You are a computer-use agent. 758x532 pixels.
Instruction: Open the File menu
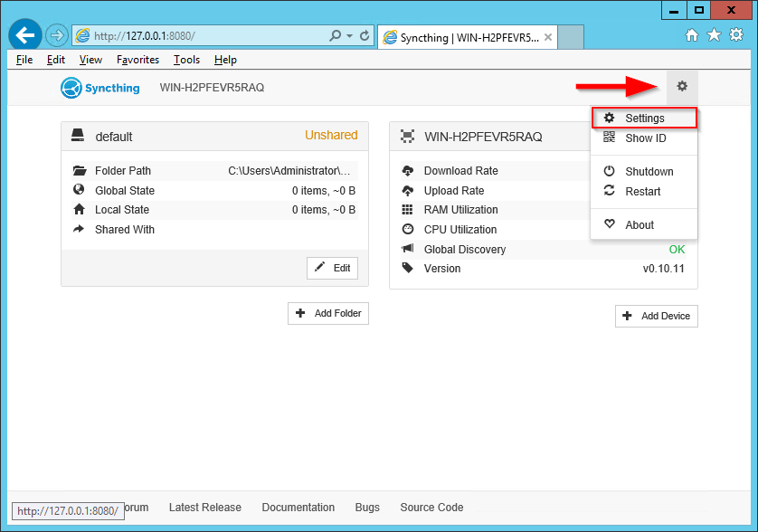coord(24,60)
